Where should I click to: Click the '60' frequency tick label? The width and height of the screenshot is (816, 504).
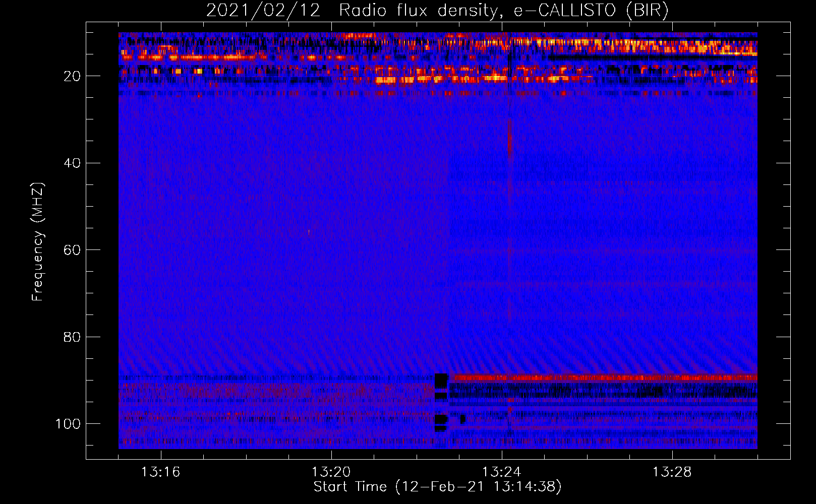[x=72, y=250]
